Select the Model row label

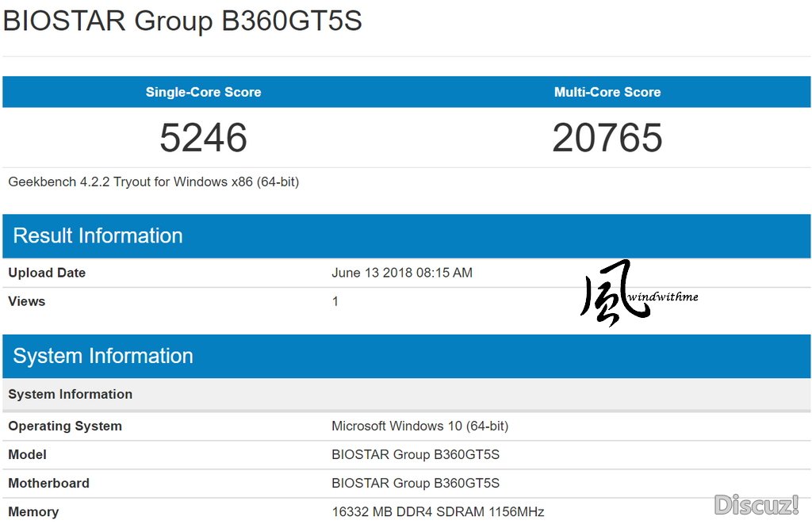pos(27,454)
